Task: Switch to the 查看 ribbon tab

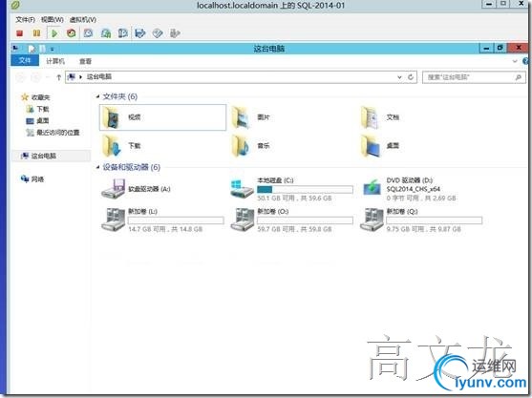Action: tap(85, 61)
